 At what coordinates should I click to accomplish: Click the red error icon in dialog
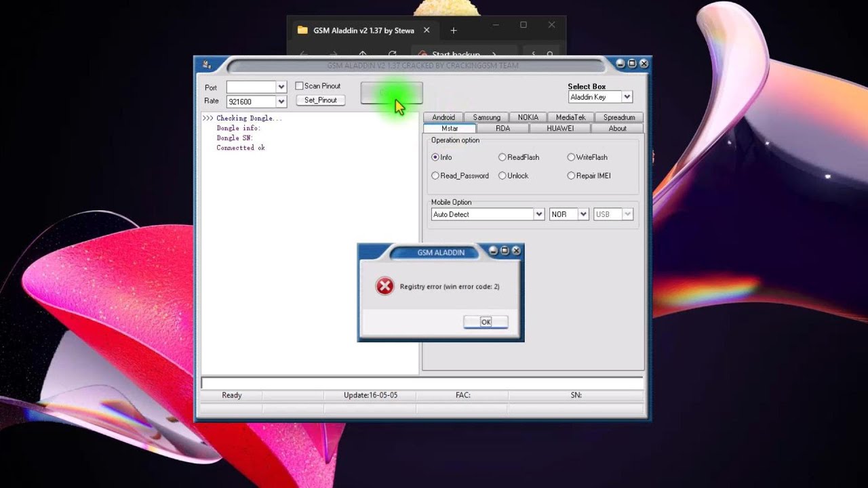coord(384,286)
